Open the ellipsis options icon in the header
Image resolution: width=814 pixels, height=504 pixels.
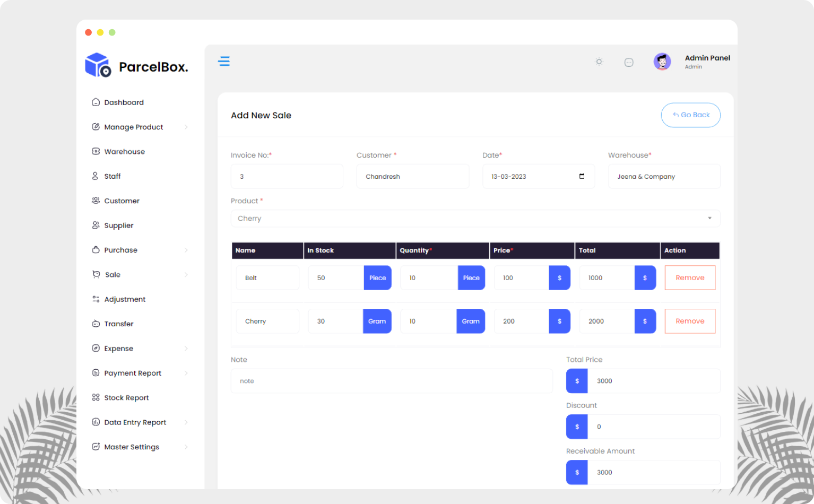pyautogui.click(x=629, y=62)
